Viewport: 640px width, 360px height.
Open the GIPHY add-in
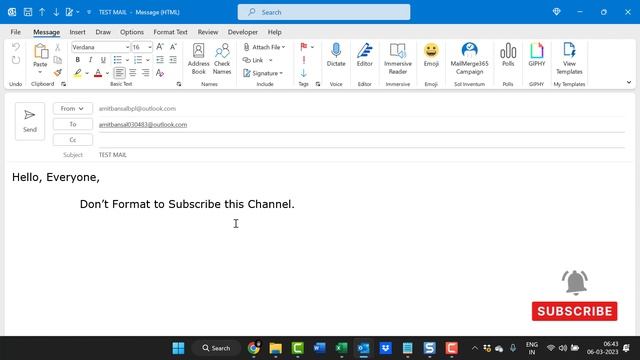click(x=537, y=55)
